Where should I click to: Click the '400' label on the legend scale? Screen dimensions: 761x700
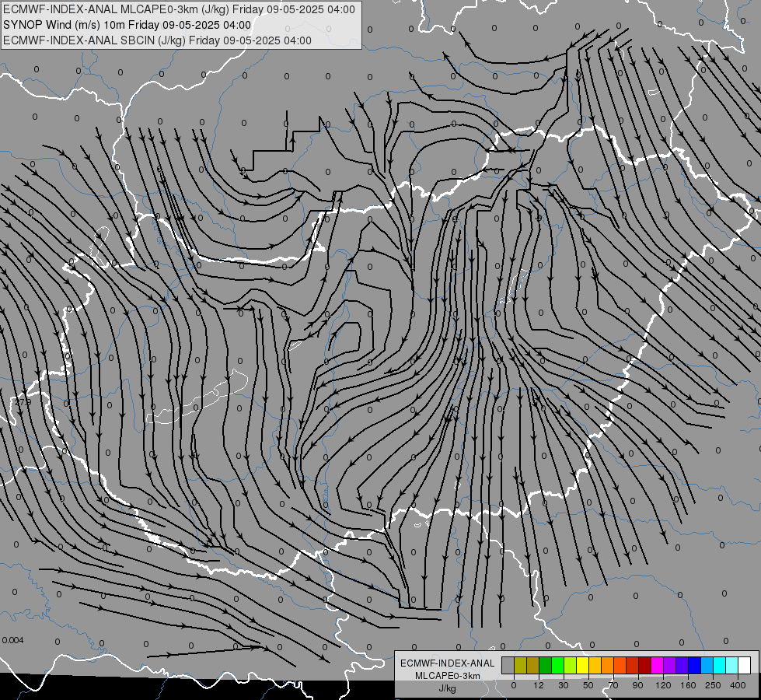pos(738,685)
